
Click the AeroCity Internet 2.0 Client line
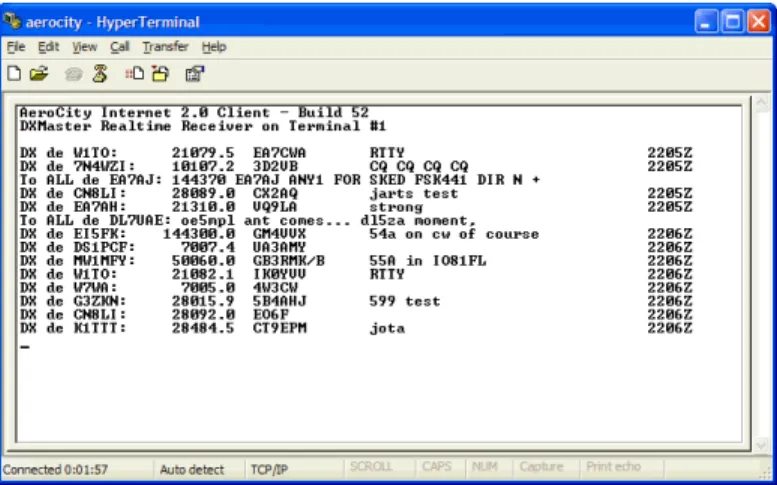[194, 112]
